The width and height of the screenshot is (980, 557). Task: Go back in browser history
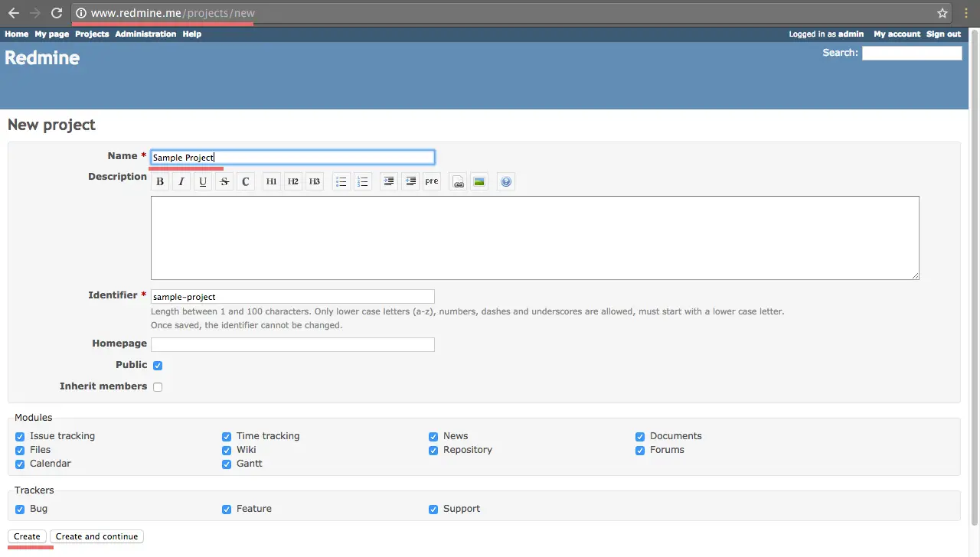coord(13,13)
